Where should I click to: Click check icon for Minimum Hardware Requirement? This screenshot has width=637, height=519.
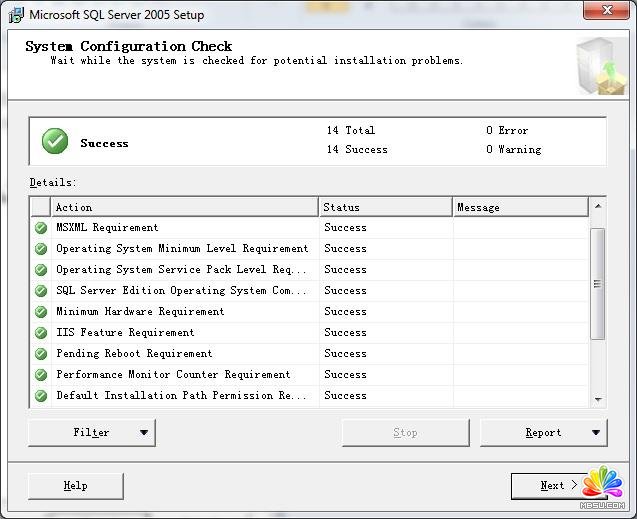pyautogui.click(x=41, y=312)
